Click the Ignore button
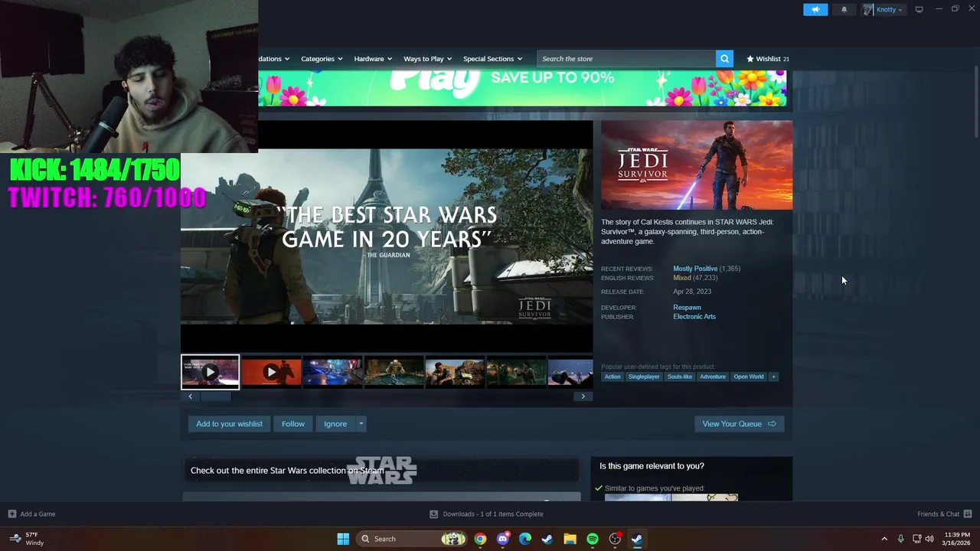This screenshot has height=551, width=980. 335,424
